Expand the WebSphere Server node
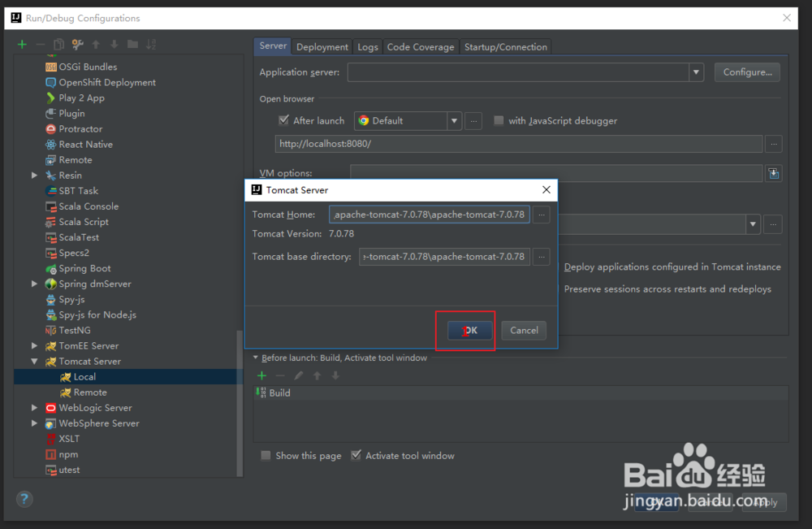Viewport: 812px width, 529px height. 34,423
